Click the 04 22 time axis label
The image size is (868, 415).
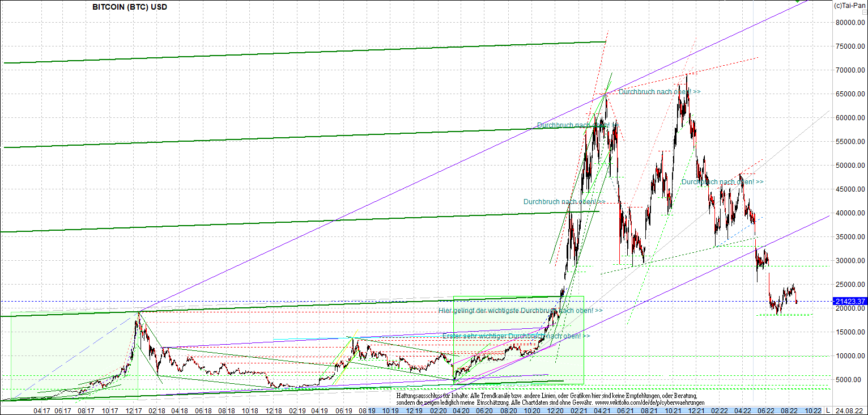coord(744,410)
